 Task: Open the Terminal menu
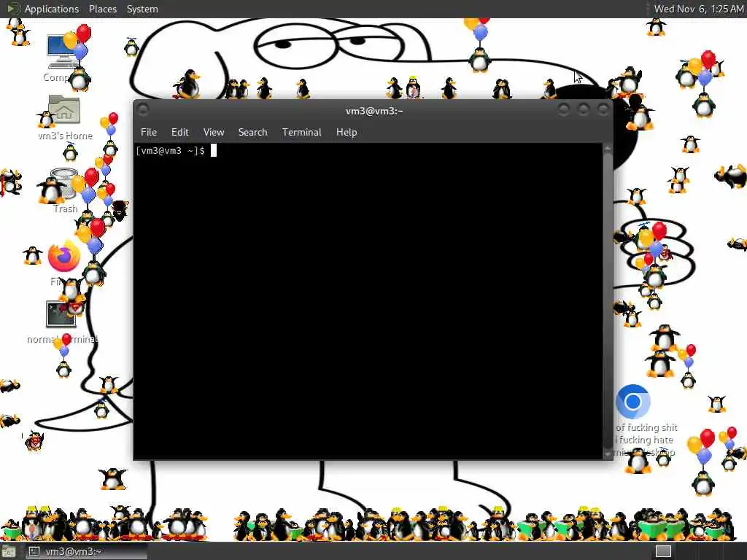(x=301, y=133)
